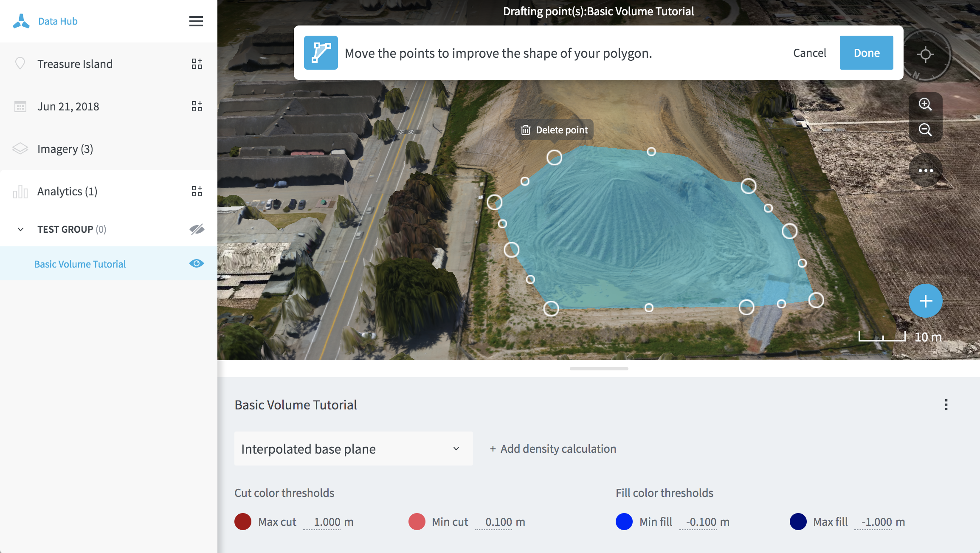The width and height of the screenshot is (980, 553).
Task: Click the Data Hub title link
Action: [58, 21]
